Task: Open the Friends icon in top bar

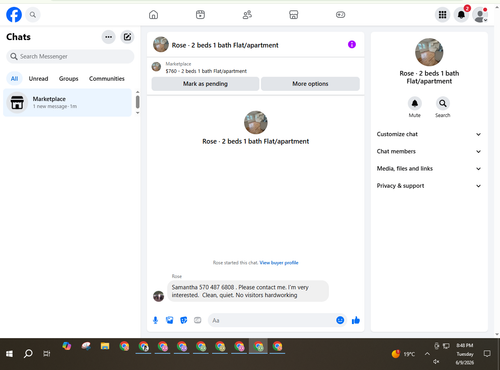Action: [247, 15]
